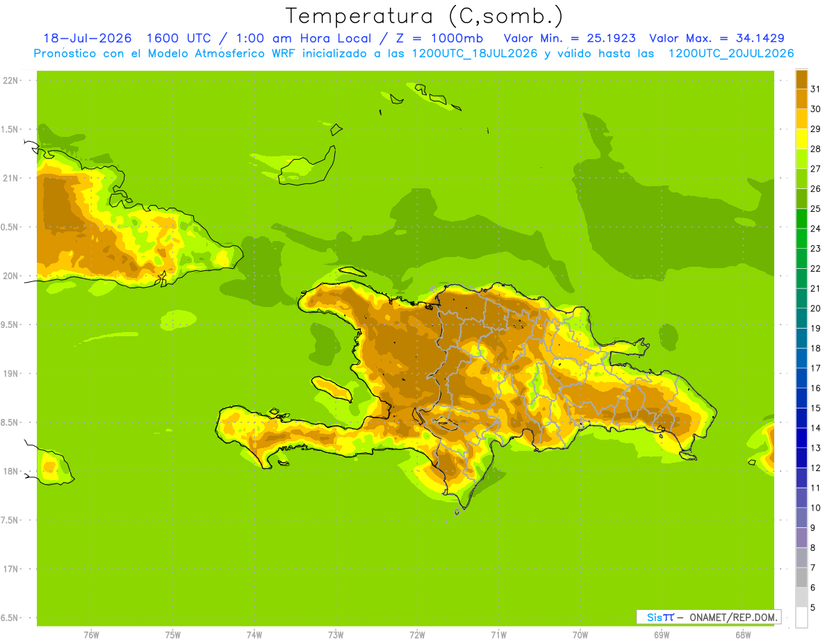
Task: Click the '73W' longitude axis label
Action: click(336, 634)
